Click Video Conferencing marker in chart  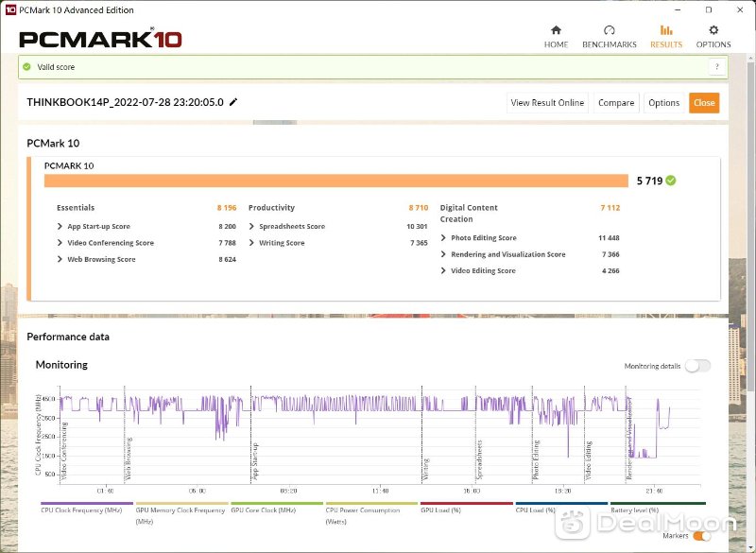[64, 450]
